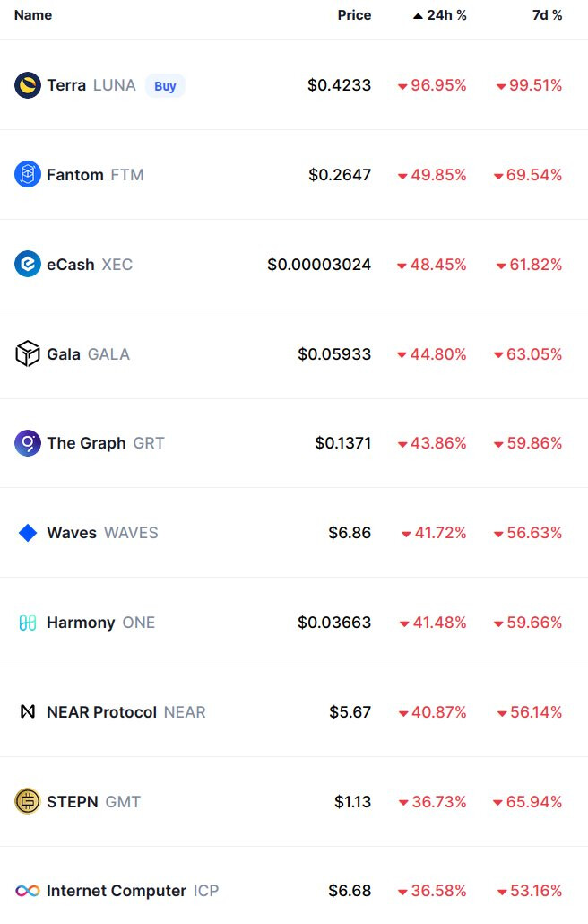Sort by the Price column header
The image size is (588, 924).
tap(354, 15)
